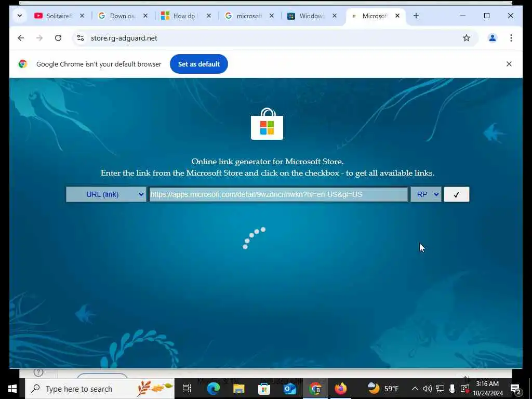Maximize the Chrome window
Image resolution: width=532 pixels, height=399 pixels.
486,16
